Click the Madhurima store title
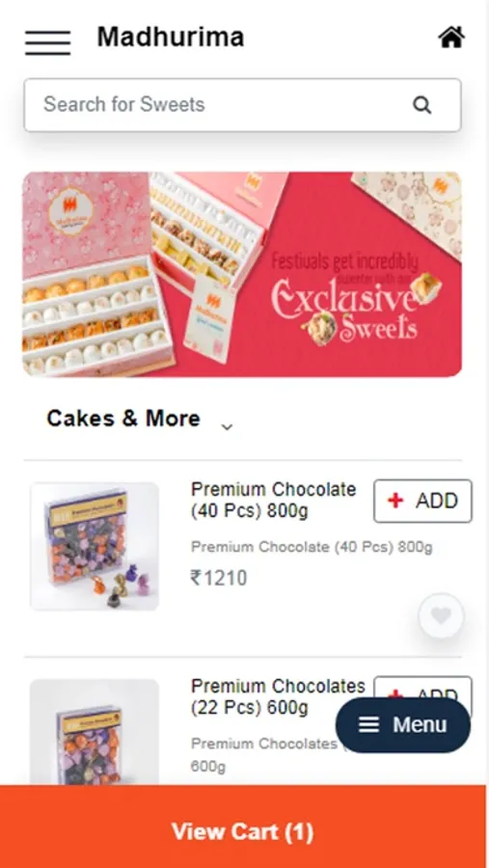The width and height of the screenshot is (489, 868). point(171,37)
